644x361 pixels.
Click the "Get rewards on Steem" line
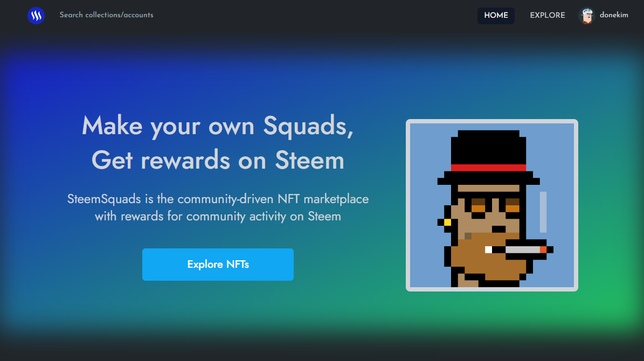tap(218, 160)
